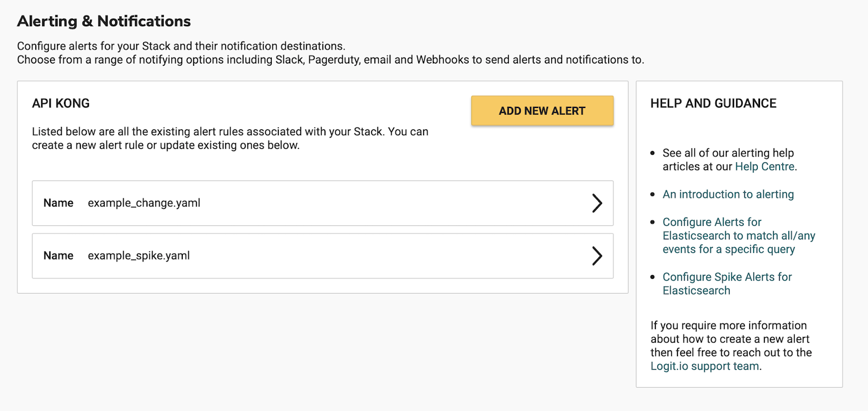Visit Configure Spike Alerts for Elasticsearch link

(x=727, y=283)
